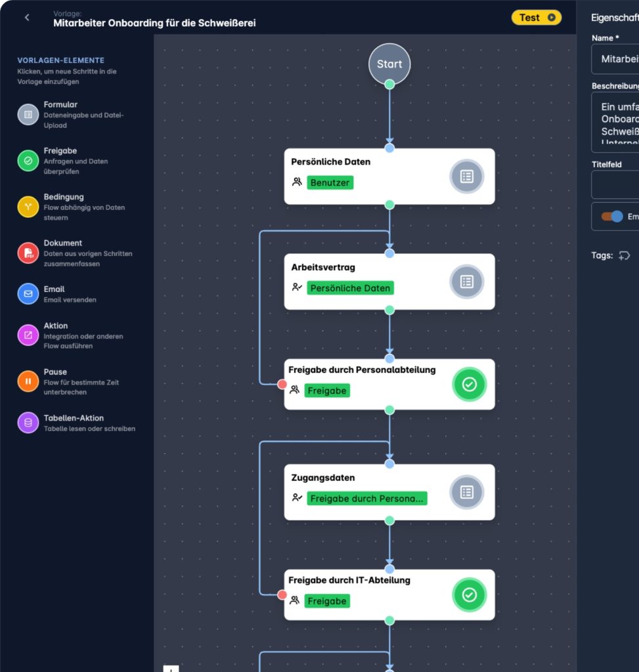Choose the Dokument PDF element icon
The width and height of the screenshot is (639, 672).
click(28, 253)
